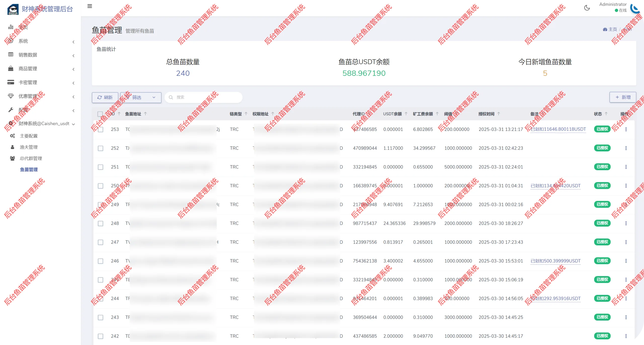Sort by USDT余额 arrow icon
The height and width of the screenshot is (345, 644).
click(x=406, y=114)
